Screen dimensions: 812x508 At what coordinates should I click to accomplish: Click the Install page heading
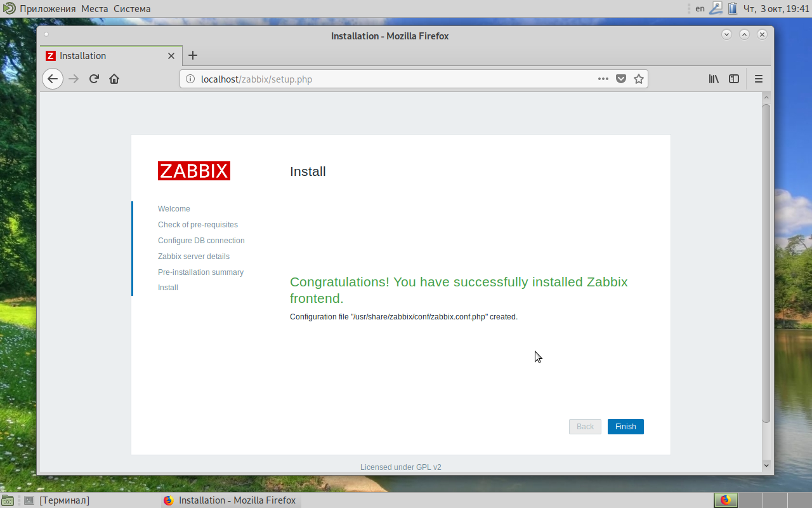(x=308, y=171)
